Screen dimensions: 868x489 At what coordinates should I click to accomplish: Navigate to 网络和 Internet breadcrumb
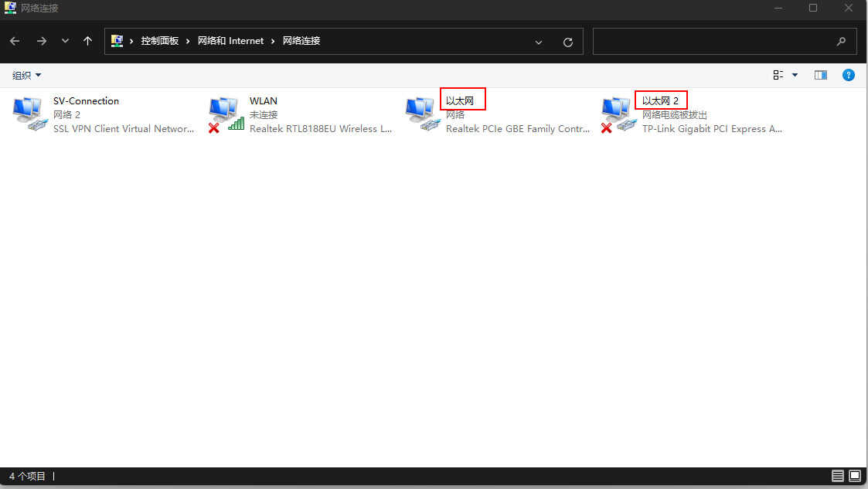[230, 41]
